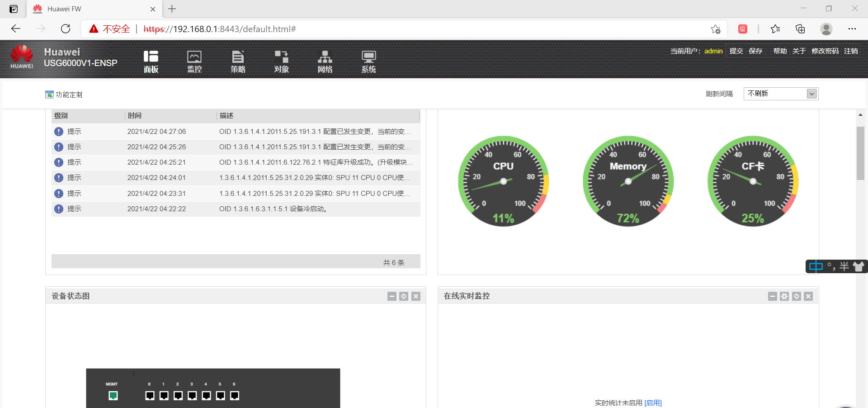
Task: Click port 4 on the device diagram
Action: click(x=206, y=396)
